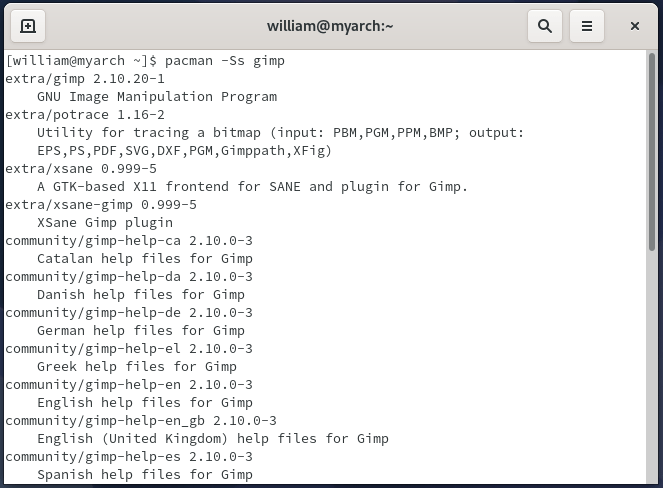This screenshot has width=663, height=488.
Task: Select the line extra/gimp 2.10.20-1
Action: pos(85,79)
